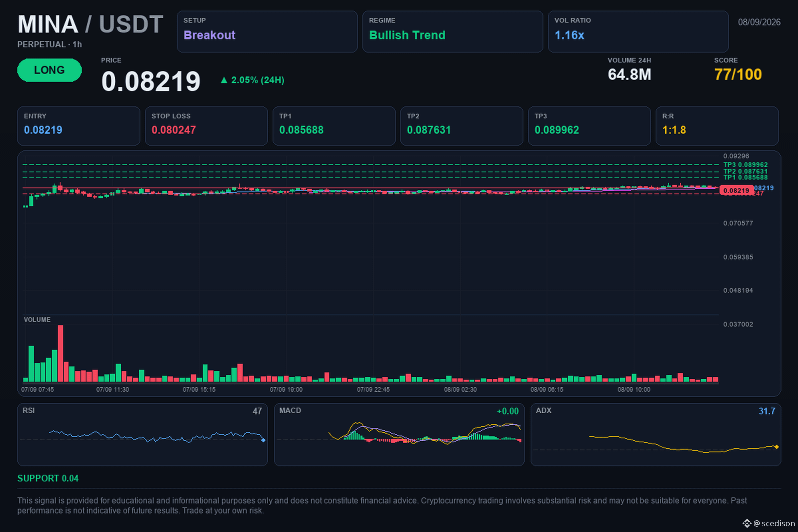This screenshot has width=798, height=532.
Task: Click the STOP LOSS 0.080247 box
Action: click(206, 126)
